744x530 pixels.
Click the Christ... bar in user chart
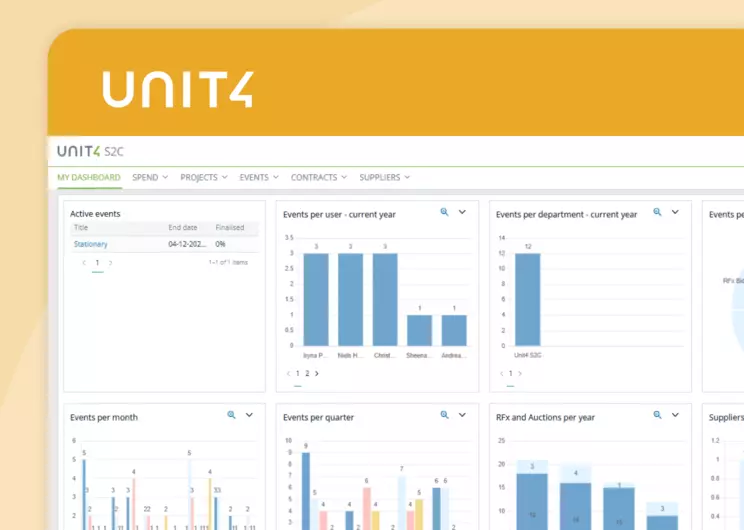pyautogui.click(x=385, y=299)
